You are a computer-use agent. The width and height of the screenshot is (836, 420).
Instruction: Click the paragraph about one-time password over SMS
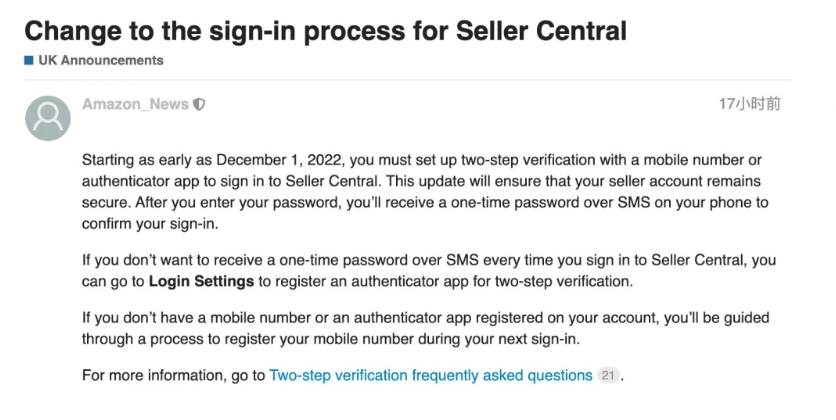pyautogui.click(x=429, y=270)
